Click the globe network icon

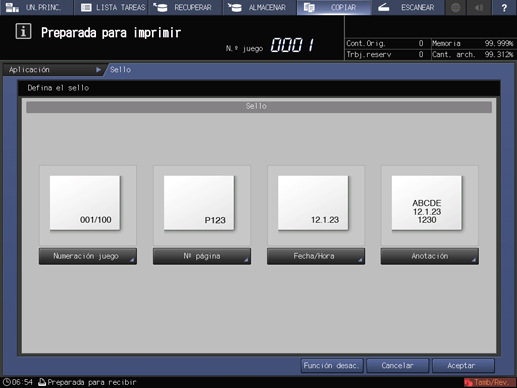[456, 7]
